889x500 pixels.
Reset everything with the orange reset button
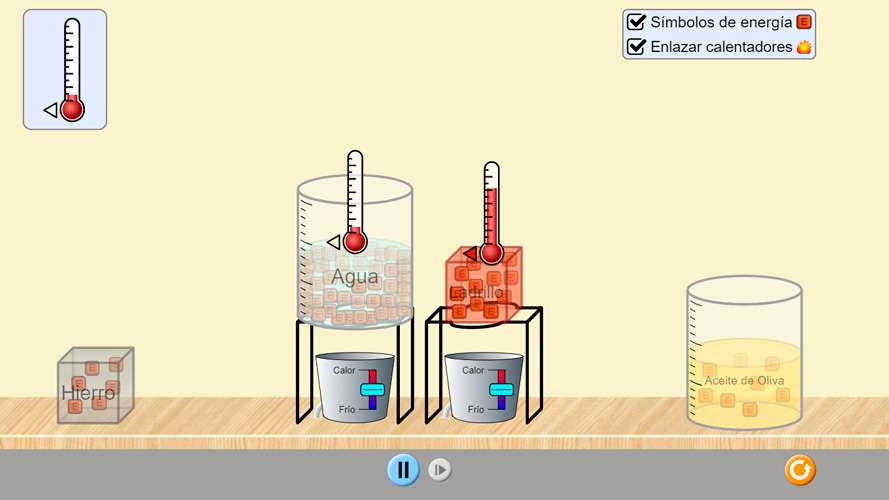point(800,469)
